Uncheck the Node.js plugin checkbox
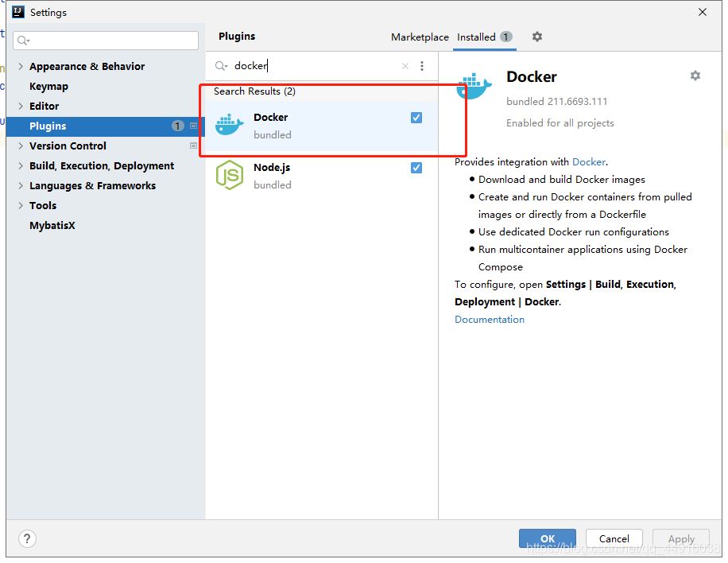 pos(416,168)
